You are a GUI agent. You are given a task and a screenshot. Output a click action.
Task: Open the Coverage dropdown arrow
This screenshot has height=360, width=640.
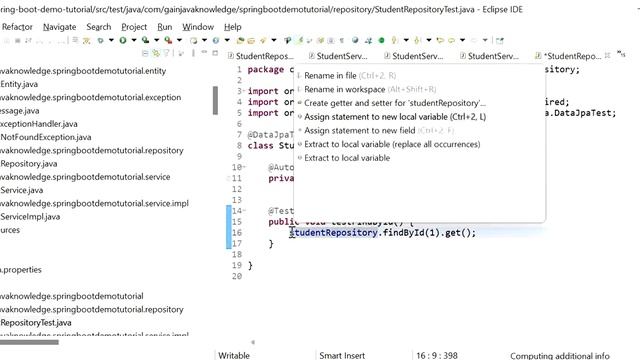tap(156, 40)
